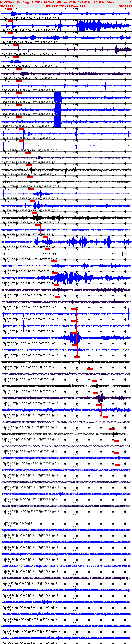Select the CC NORM BHZ station label
Viewport: 132px width, 644px height.
tap(30, 78)
